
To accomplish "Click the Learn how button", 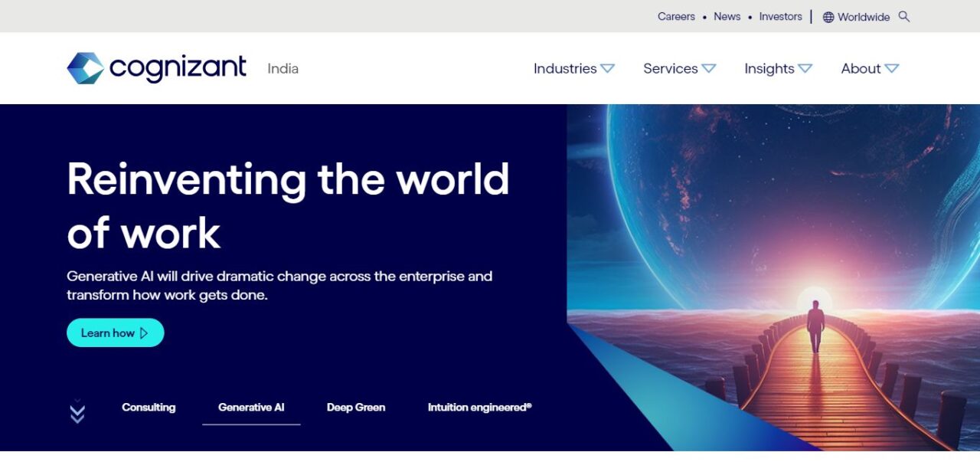I will click(x=116, y=333).
